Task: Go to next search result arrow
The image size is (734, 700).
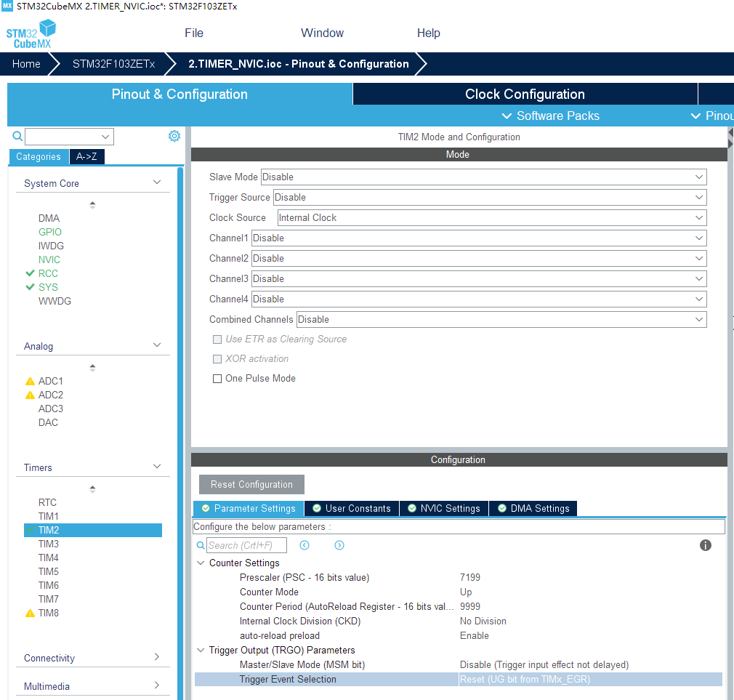Action: [x=339, y=545]
